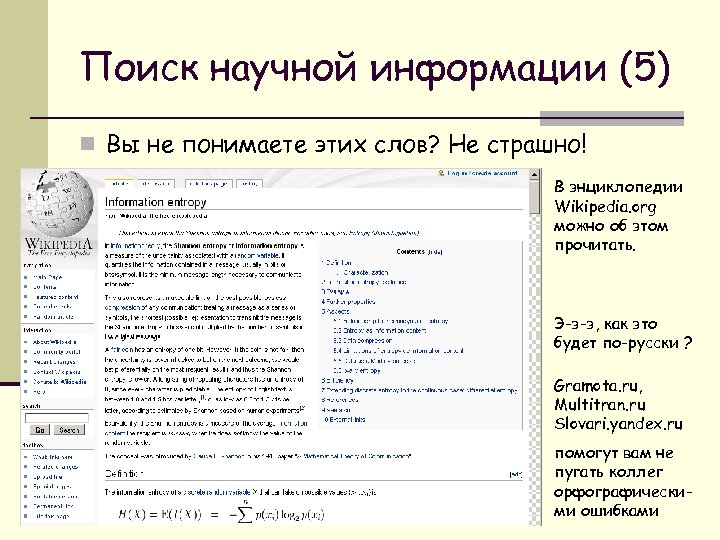Image resolution: width=720 pixels, height=540 pixels.
Task: Click inside the Wikipedia search field
Action: coord(56,418)
